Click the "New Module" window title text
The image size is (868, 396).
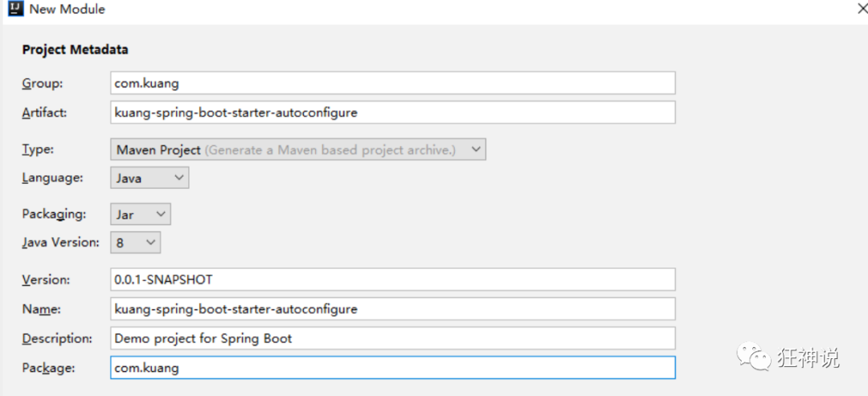(x=67, y=10)
